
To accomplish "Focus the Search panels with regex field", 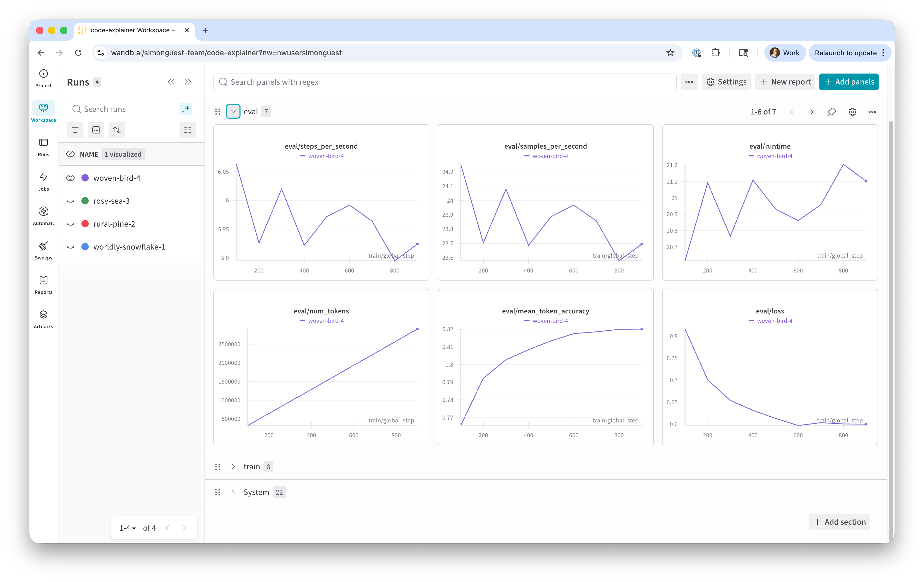I will [x=445, y=82].
